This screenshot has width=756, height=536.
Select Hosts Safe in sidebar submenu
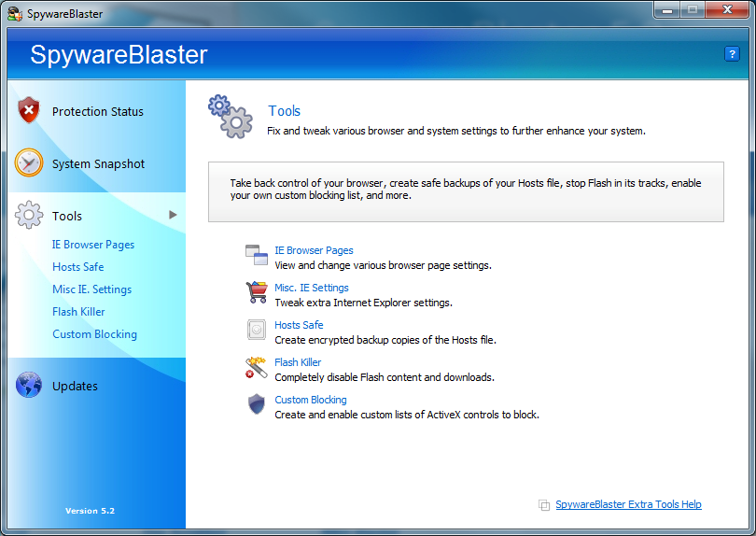pos(78,267)
